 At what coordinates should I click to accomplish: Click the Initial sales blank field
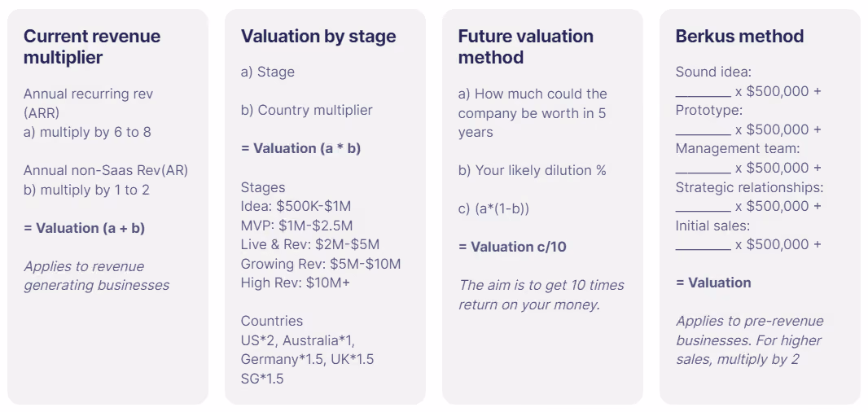pos(703,245)
